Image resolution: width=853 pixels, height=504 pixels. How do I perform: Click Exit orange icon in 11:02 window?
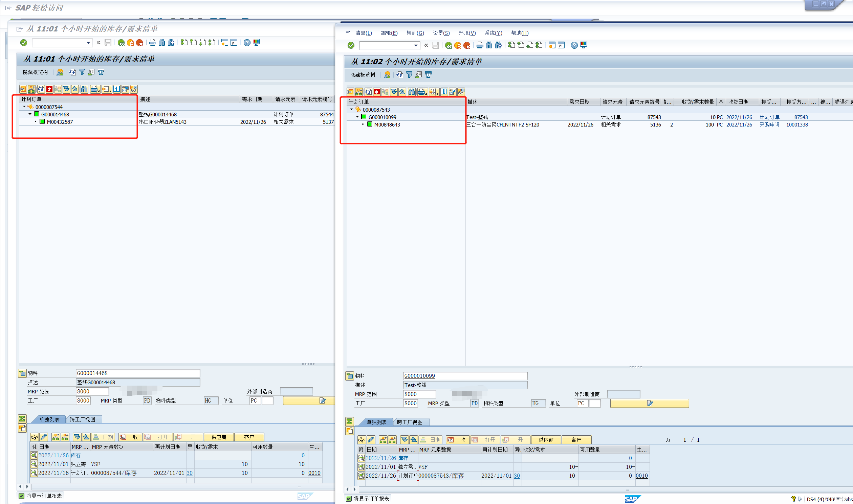point(457,45)
